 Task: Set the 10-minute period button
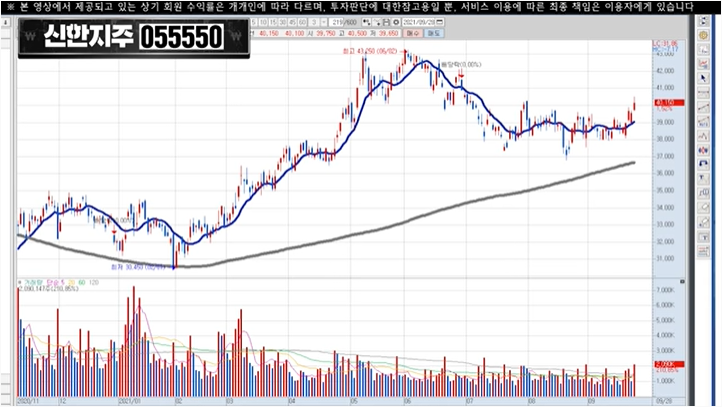263,22
